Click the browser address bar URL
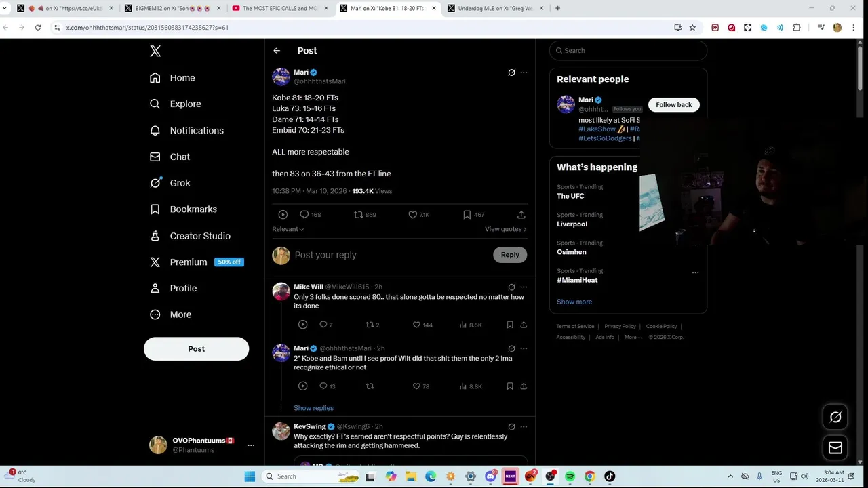Image resolution: width=868 pixels, height=488 pixels. coord(147,28)
